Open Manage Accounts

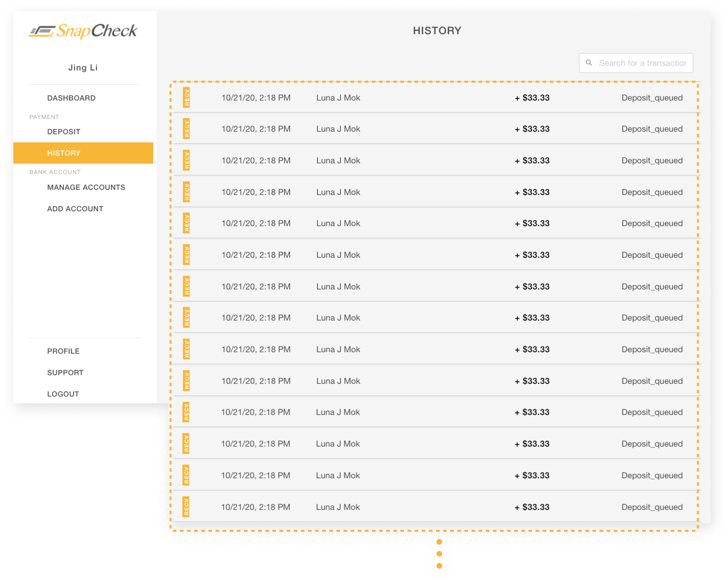coord(86,187)
